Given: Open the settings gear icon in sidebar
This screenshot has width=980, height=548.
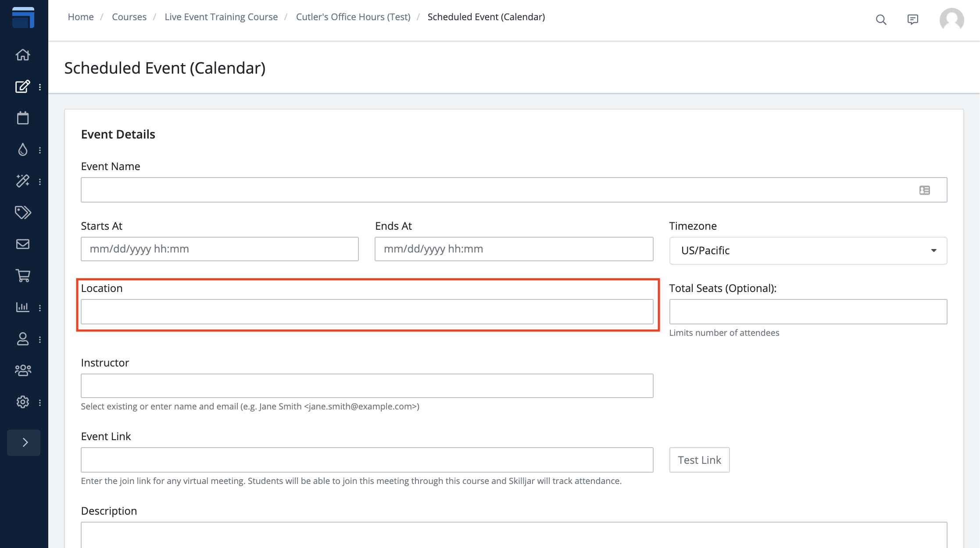Looking at the screenshot, I should point(23,402).
